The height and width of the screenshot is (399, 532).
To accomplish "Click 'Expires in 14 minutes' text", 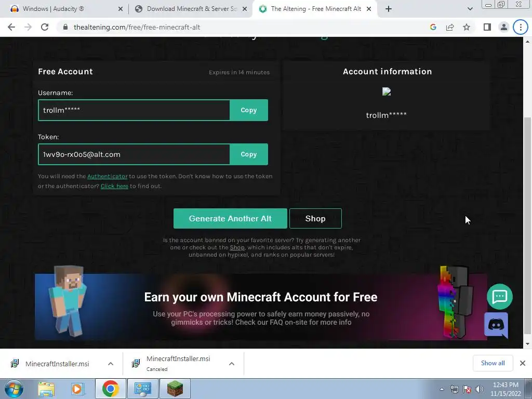I will tap(239, 72).
